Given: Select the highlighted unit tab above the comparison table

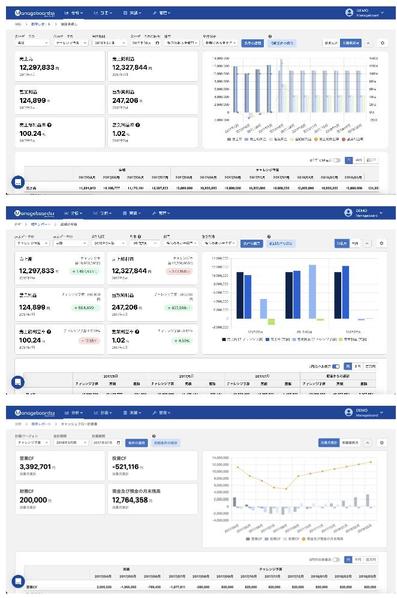Looking at the screenshot, I should pyautogui.click(x=348, y=366).
